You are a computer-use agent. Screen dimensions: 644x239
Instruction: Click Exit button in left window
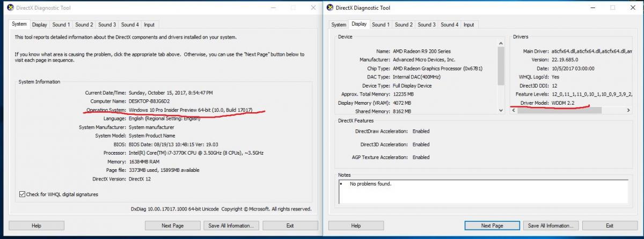coord(290,226)
